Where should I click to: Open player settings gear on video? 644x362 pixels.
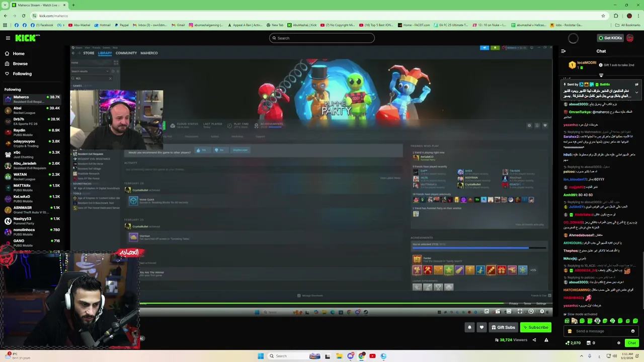click(x=542, y=312)
